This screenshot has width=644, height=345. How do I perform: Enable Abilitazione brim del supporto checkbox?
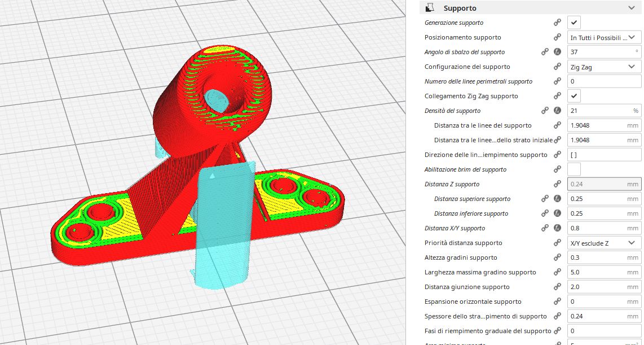574,169
